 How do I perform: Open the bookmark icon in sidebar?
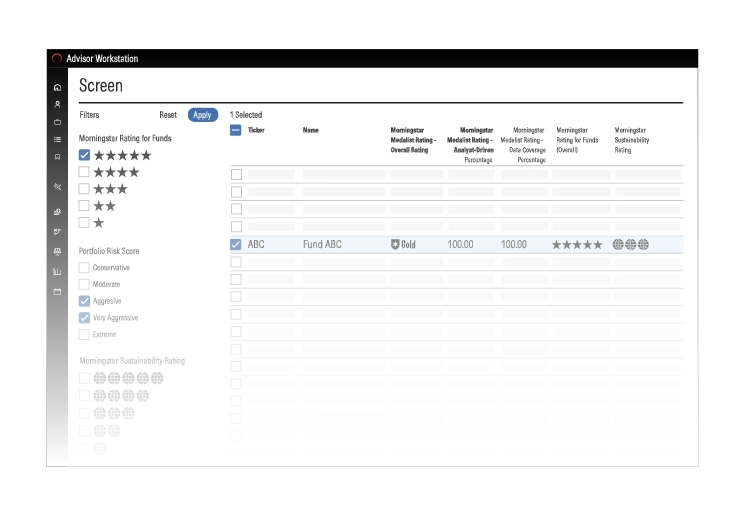(x=57, y=157)
